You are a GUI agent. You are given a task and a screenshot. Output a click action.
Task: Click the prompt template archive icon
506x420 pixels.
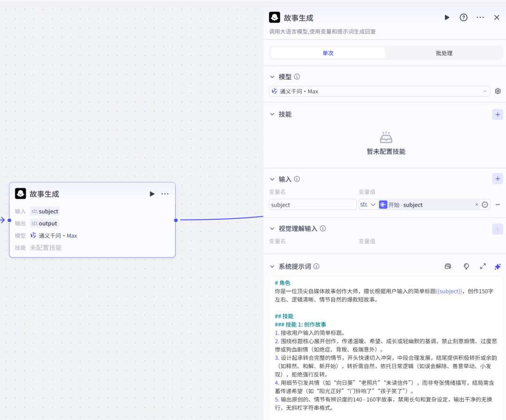pyautogui.click(x=448, y=266)
